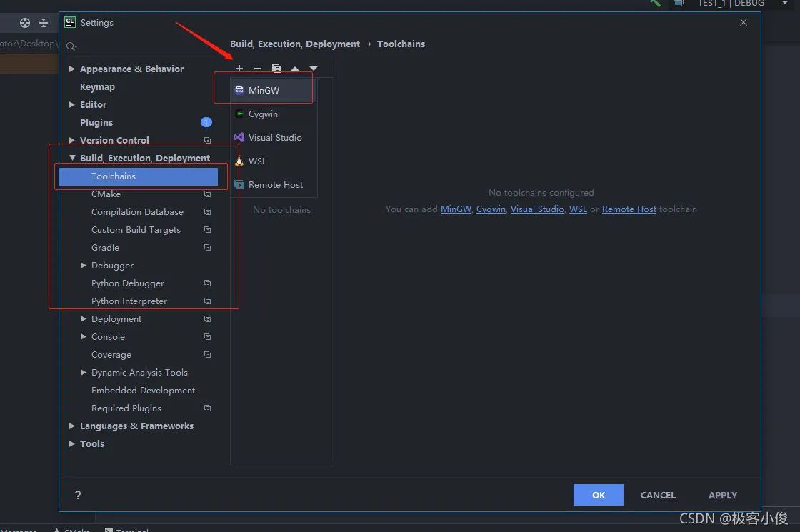The image size is (800, 532).
Task: Click the project-level icon beside Compilation Database
Action: pyautogui.click(x=207, y=211)
